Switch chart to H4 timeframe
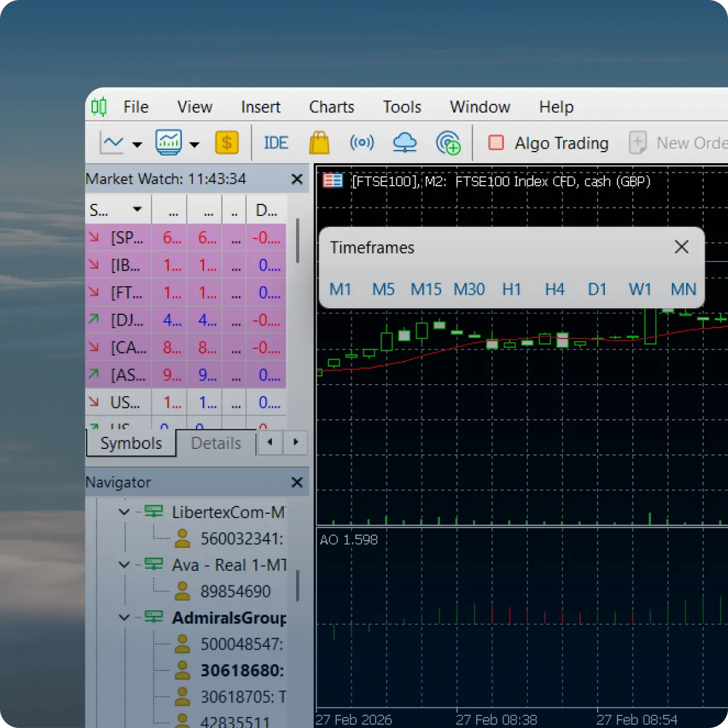The height and width of the screenshot is (728, 728). (554, 289)
